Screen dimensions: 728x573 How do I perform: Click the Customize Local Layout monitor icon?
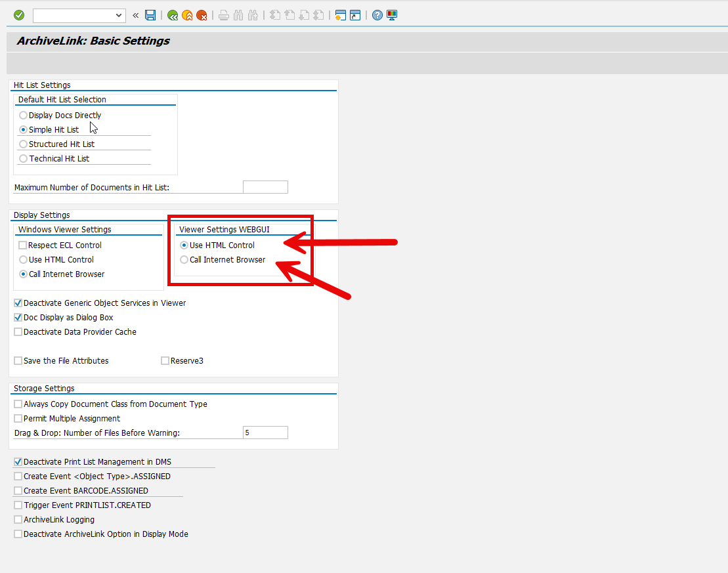tap(392, 15)
